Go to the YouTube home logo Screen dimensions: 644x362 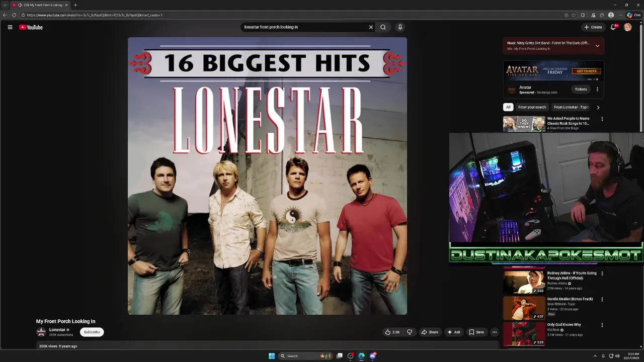coord(31,27)
